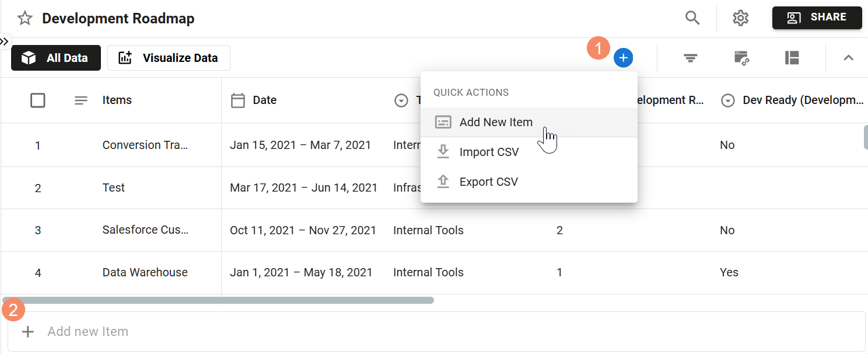Image resolution: width=868 pixels, height=354 pixels.
Task: Expand the sidebar using the double-arrow icon
Action: 5,41
